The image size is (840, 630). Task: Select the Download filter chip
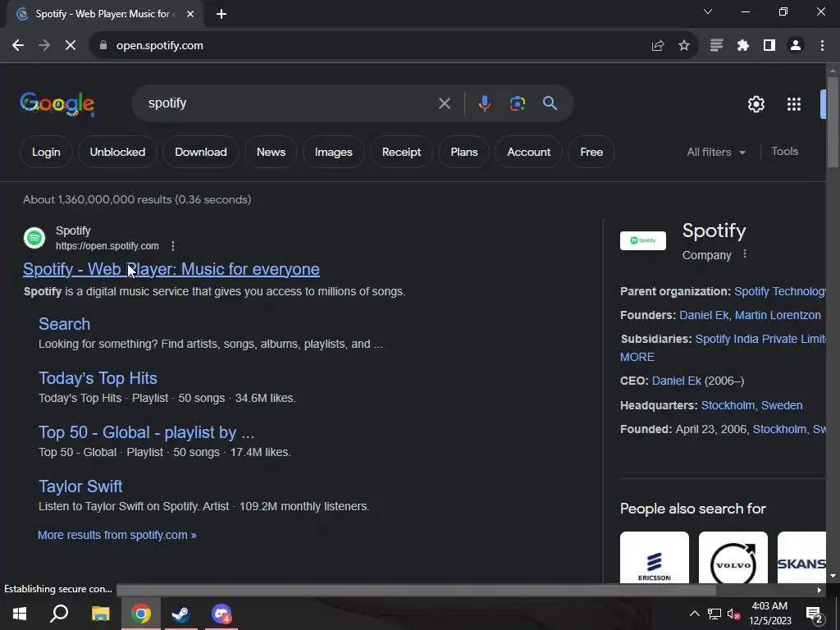coord(201,152)
